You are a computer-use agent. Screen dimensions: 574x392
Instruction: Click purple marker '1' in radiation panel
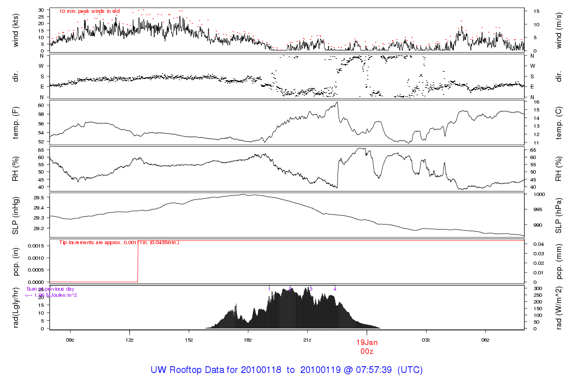(269, 289)
